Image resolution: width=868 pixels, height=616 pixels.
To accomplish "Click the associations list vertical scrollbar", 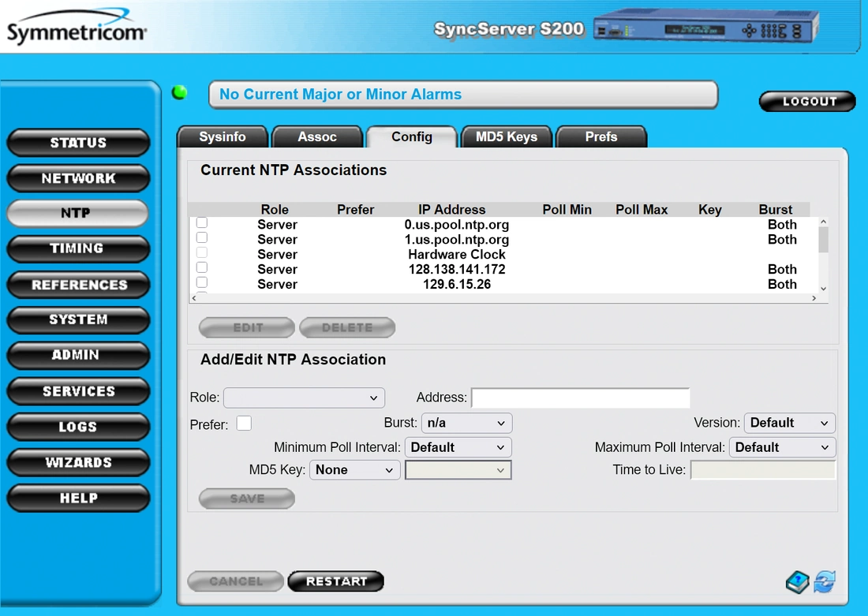I will coord(823,240).
